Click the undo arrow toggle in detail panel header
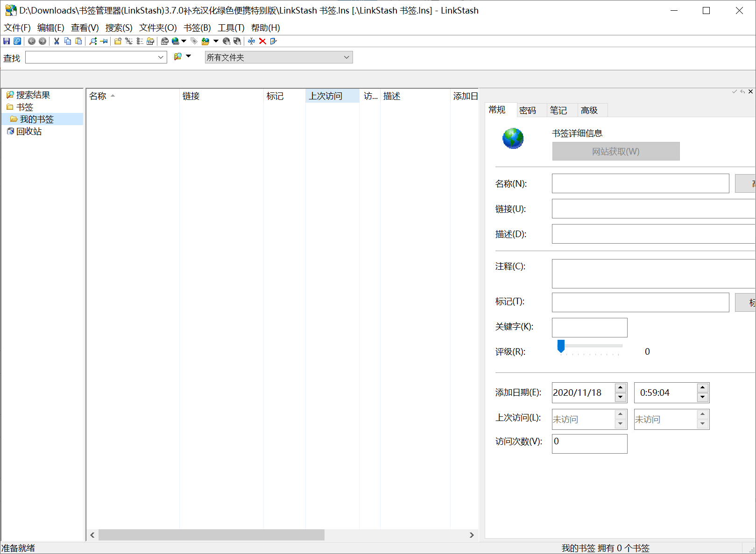 click(742, 91)
